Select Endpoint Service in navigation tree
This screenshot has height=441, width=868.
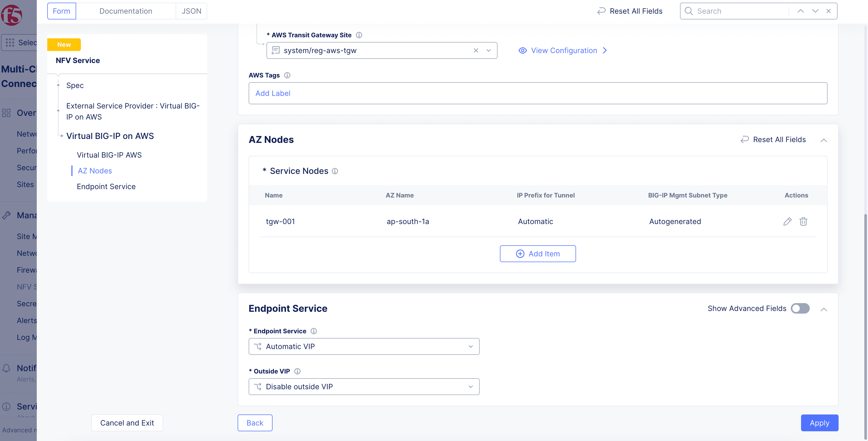click(106, 186)
